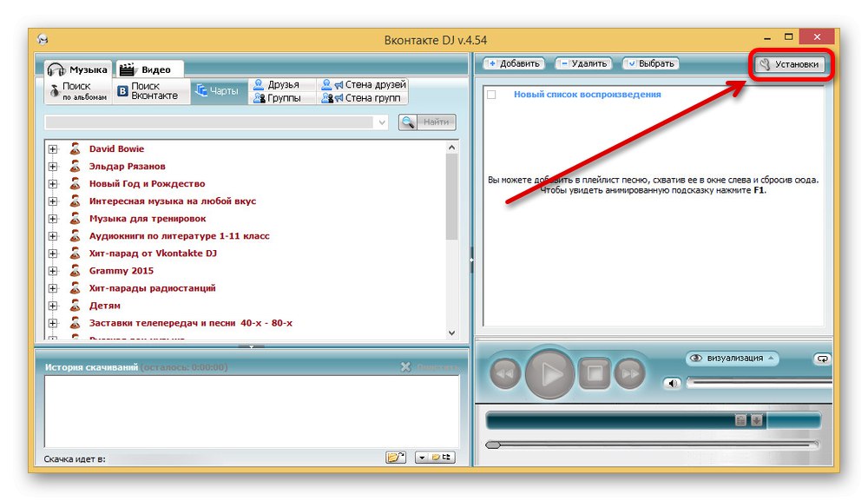Expand Новый Год и Рождество node

point(53,184)
